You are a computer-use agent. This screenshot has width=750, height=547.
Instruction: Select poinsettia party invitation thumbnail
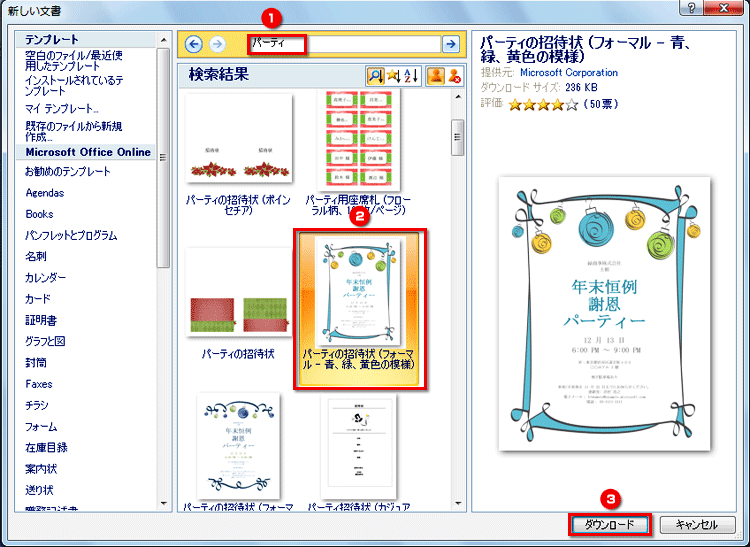[x=239, y=138]
